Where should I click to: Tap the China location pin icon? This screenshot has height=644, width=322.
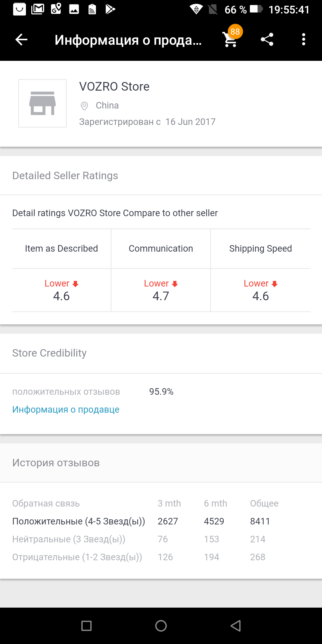coord(84,106)
